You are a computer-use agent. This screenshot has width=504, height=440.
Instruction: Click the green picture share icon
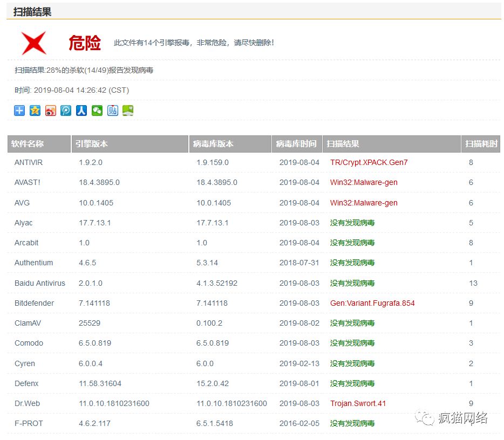[x=128, y=111]
